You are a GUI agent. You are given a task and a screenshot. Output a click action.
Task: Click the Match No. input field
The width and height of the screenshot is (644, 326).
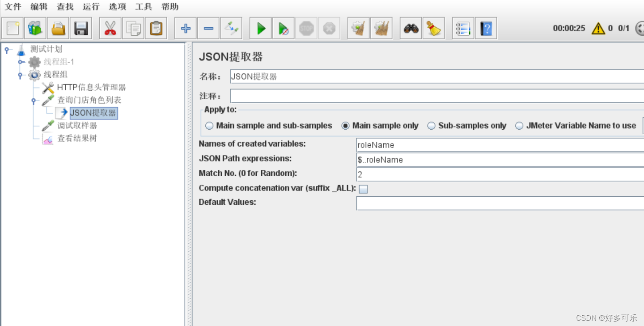point(500,174)
